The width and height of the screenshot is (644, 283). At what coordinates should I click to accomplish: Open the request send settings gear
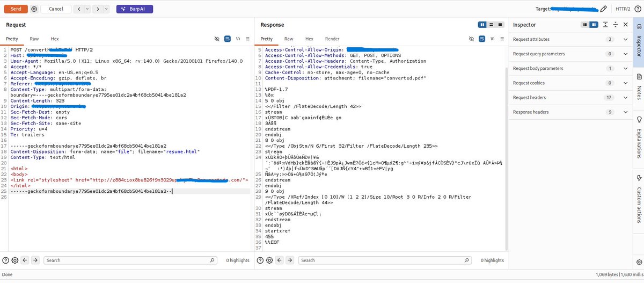[x=34, y=9]
